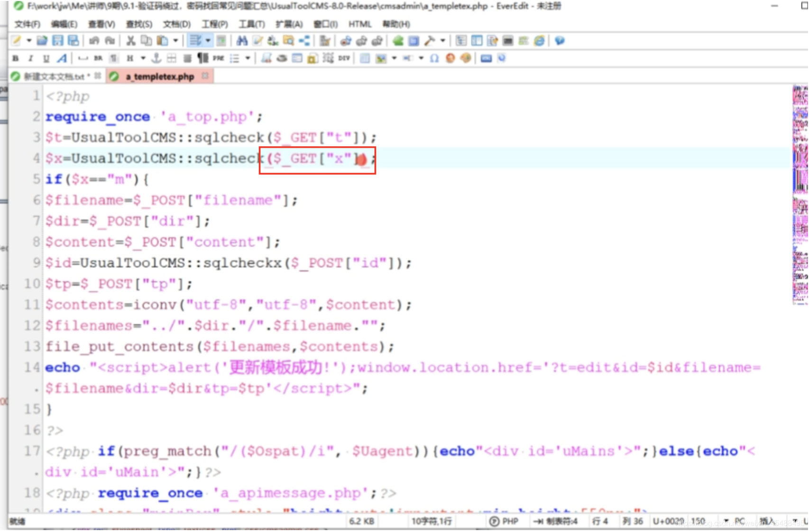The height and width of the screenshot is (532, 809).
Task: Click the Preview in browser IE icon
Action: 539,41
